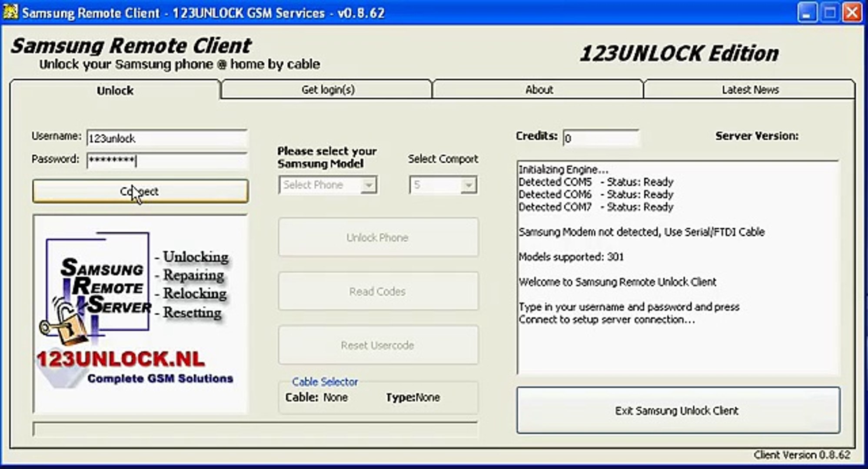
Task: Click the Password input field
Action: tap(167, 161)
